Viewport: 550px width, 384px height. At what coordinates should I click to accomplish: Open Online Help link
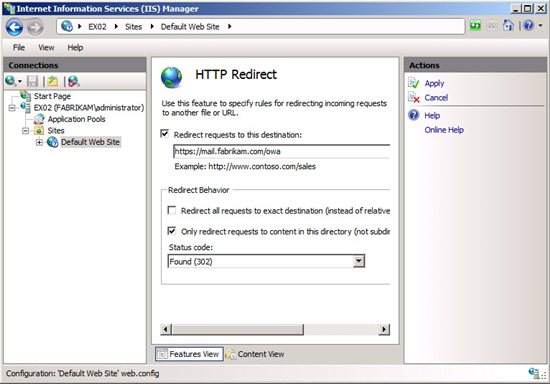click(444, 130)
